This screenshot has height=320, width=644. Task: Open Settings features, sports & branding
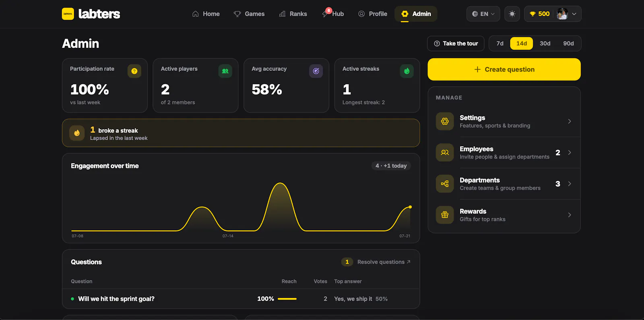coord(504,121)
